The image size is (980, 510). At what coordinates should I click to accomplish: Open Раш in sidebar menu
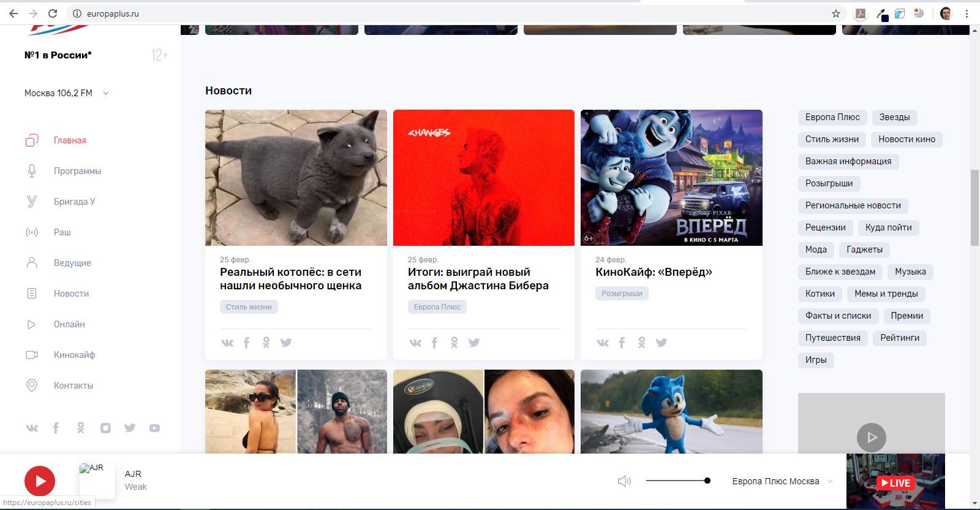[x=48, y=232]
